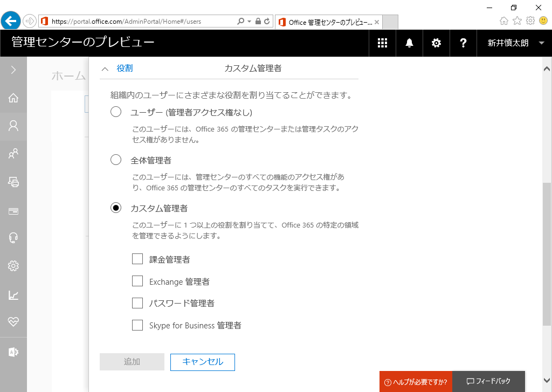
Task: Open settings with the top gear icon
Action: coord(436,43)
